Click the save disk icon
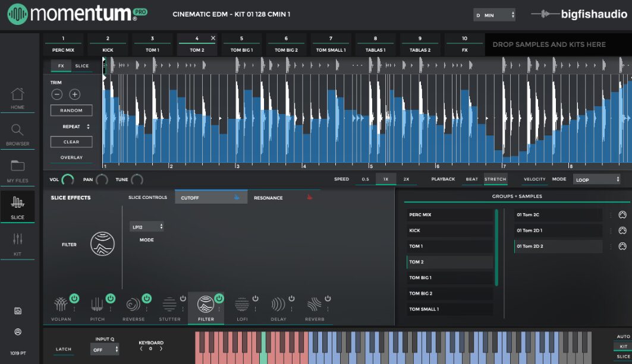The height and width of the screenshot is (364, 632). (18, 311)
